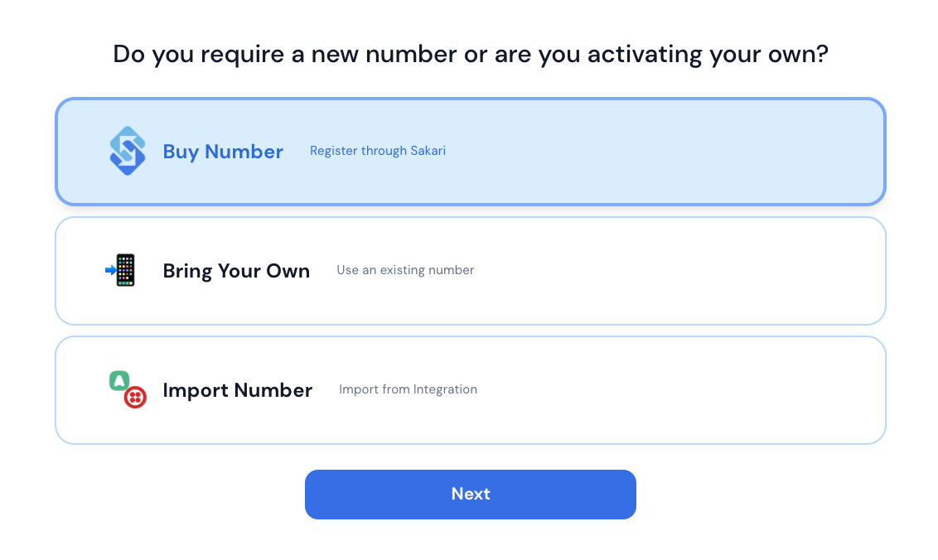The image size is (938, 560).
Task: Click the phone with arrow icon
Action: click(121, 270)
